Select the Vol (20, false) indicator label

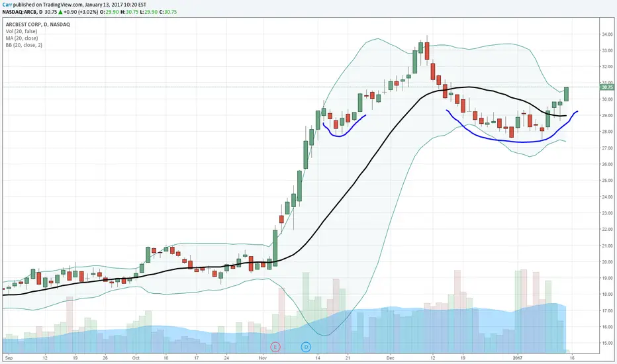pos(21,32)
